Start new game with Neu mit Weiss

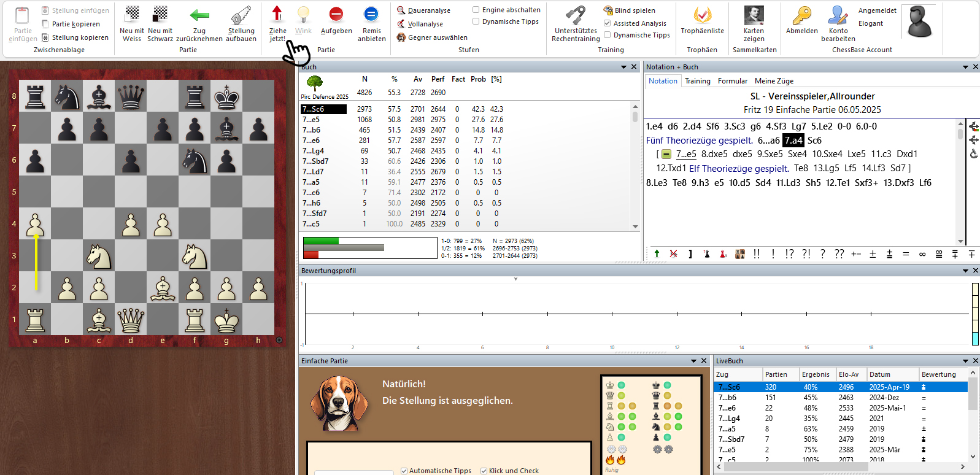[132, 14]
